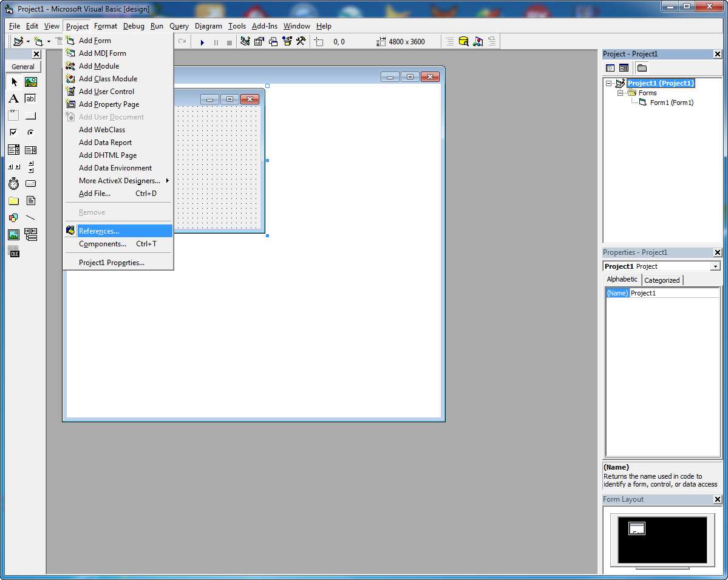Open Form Layout Window from toolbar
This screenshot has width=728, height=580.
coord(273,42)
